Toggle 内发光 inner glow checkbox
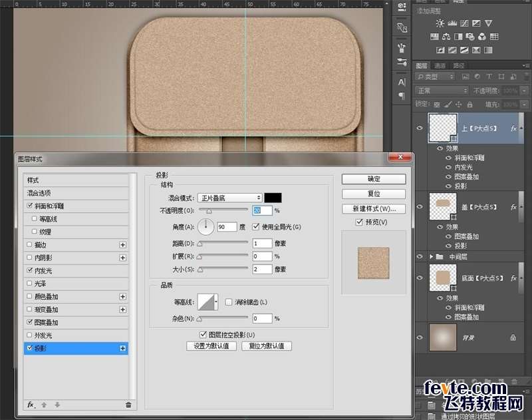Image resolution: width=532 pixels, height=420 pixels. 29,270
